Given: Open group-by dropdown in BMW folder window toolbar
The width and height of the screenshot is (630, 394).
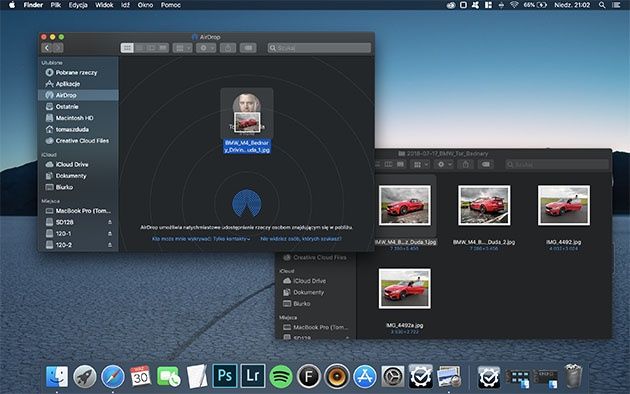Looking at the screenshot, I should pyautogui.click(x=420, y=164).
